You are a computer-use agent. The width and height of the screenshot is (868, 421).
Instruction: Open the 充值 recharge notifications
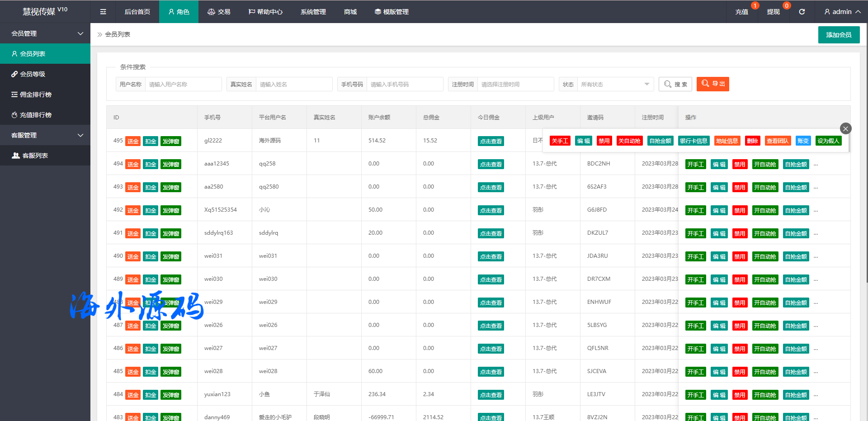pyautogui.click(x=741, y=12)
